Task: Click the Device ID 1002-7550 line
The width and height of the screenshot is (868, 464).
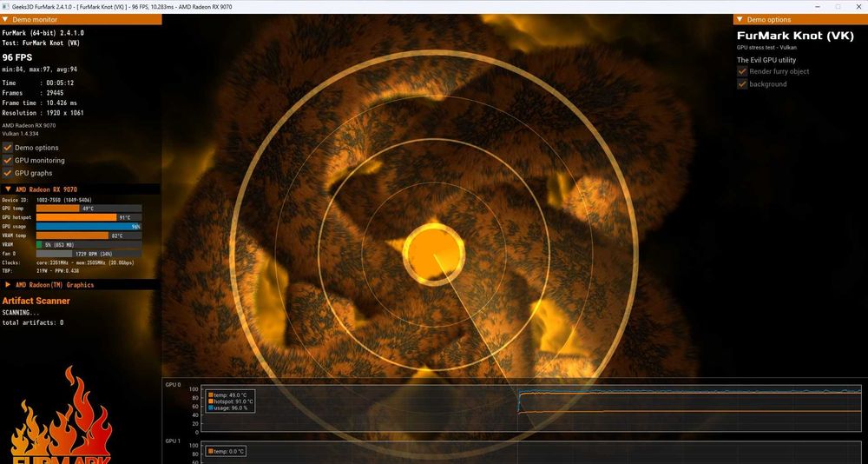Action: click(47, 200)
